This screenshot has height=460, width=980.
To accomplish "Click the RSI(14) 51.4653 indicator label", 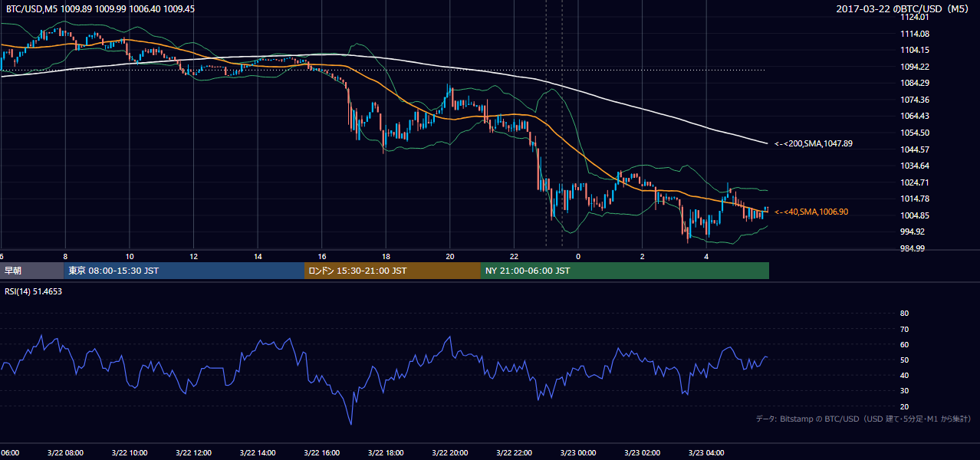I will click(33, 291).
